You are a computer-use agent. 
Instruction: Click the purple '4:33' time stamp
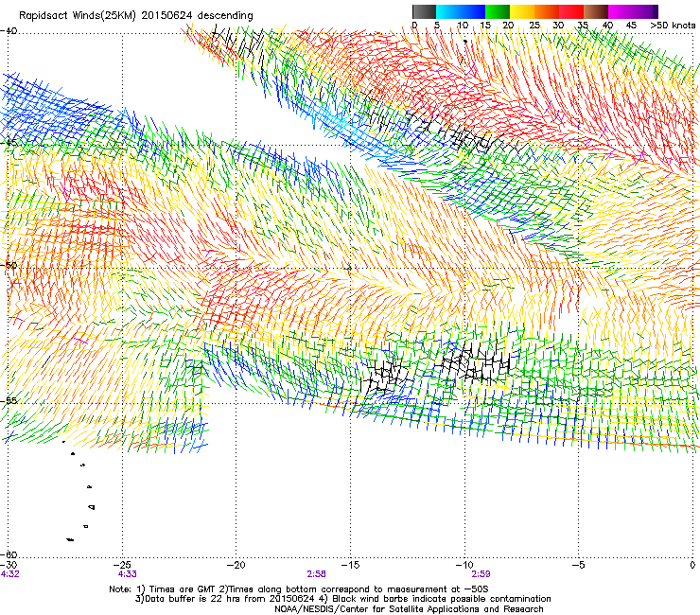click(128, 574)
